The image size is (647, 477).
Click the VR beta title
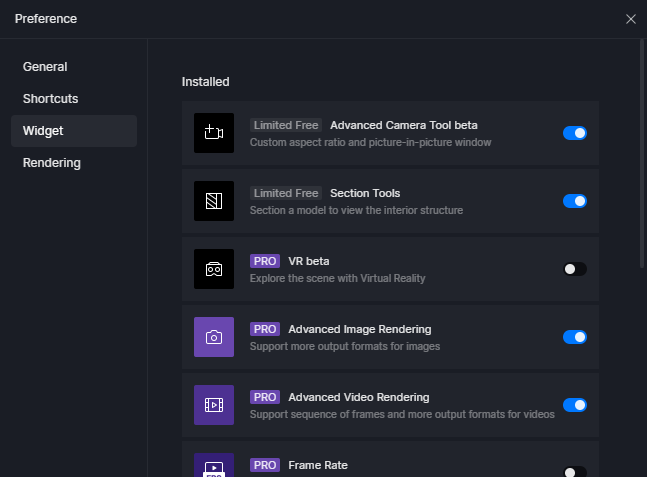tap(309, 261)
